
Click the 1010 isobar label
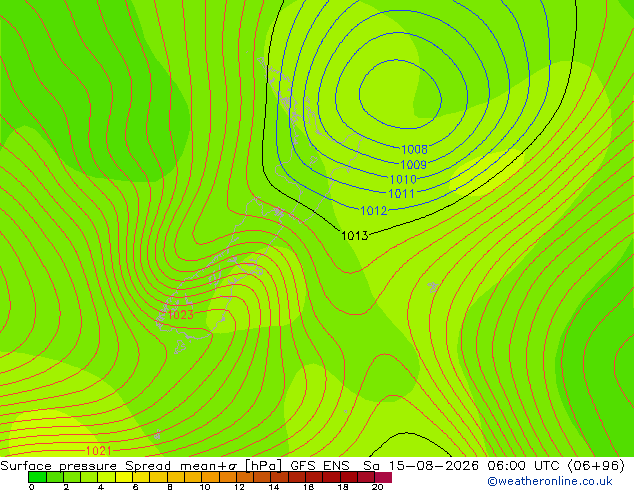403,179
